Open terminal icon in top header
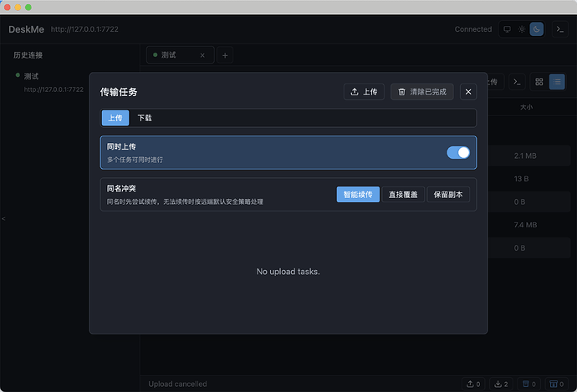The height and width of the screenshot is (392, 577). (x=559, y=29)
